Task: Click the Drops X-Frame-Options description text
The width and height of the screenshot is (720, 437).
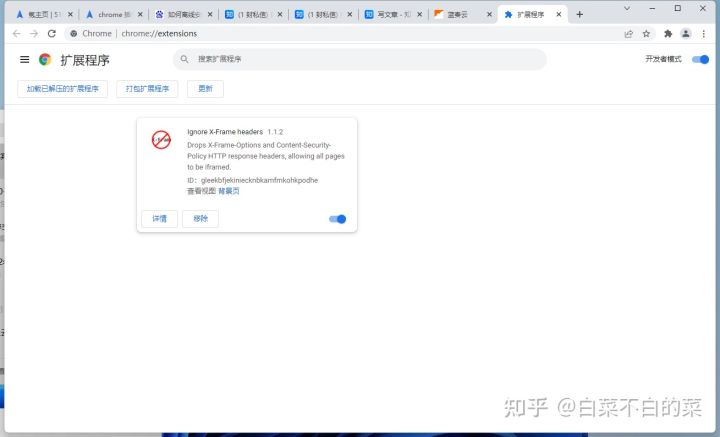Action: coord(266,156)
